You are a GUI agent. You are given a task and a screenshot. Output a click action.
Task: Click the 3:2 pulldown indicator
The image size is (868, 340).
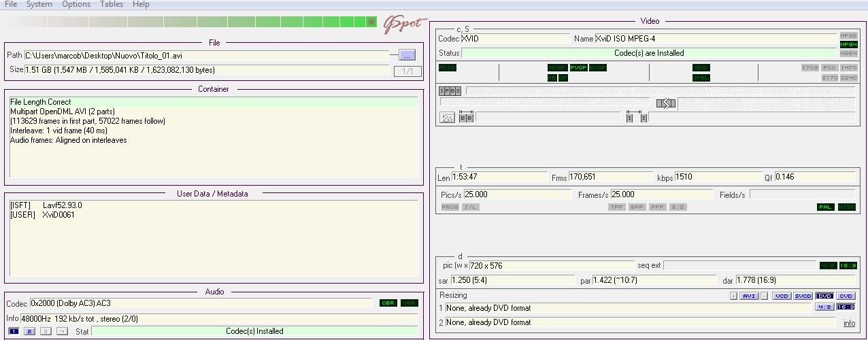click(678, 207)
